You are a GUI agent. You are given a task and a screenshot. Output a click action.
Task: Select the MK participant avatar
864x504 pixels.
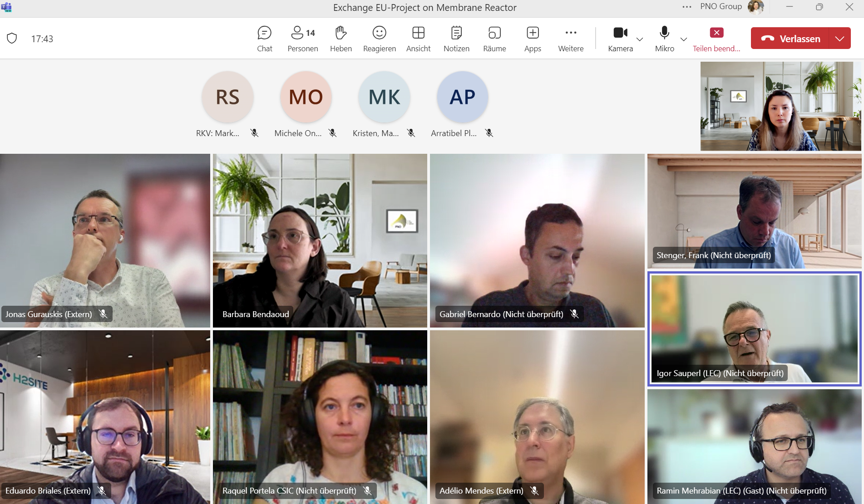(x=384, y=97)
